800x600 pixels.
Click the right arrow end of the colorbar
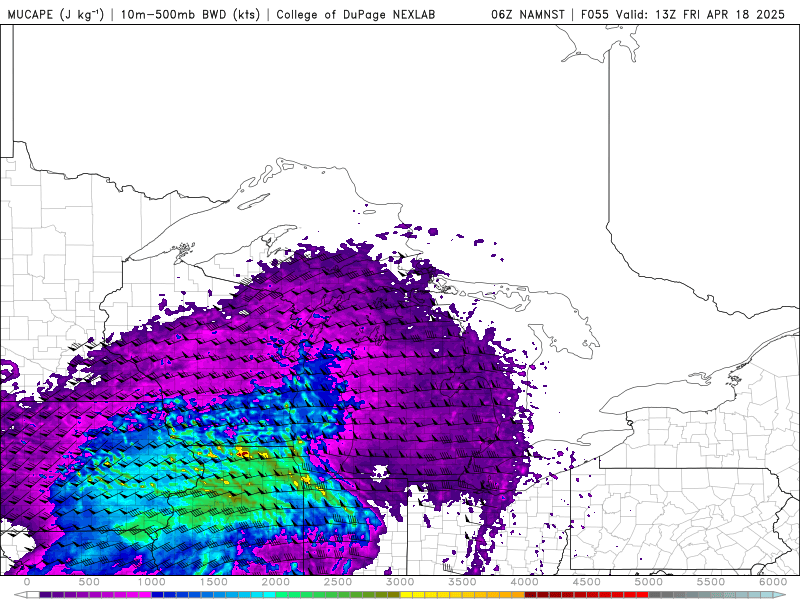coord(779,594)
